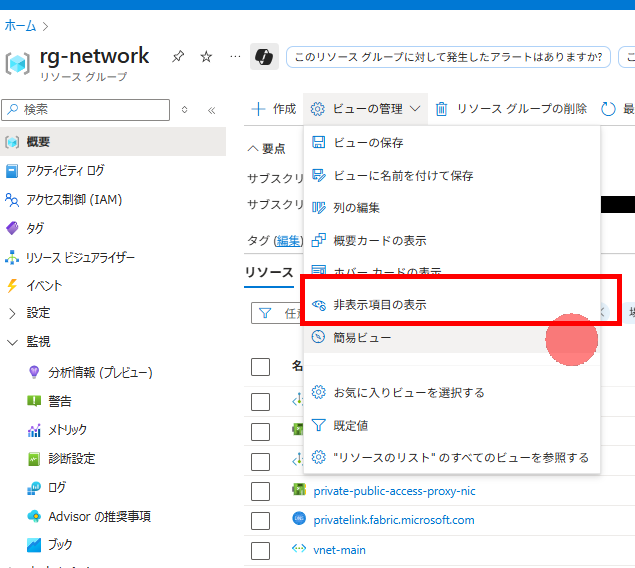Check the select-all checkbox in header row
The width and height of the screenshot is (635, 568).
pos(260,367)
